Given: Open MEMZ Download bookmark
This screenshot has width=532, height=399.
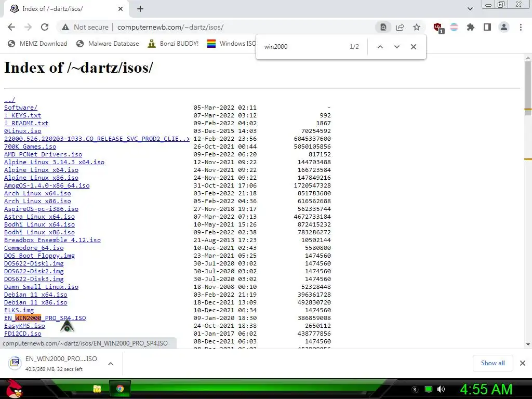Looking at the screenshot, I should (37, 44).
